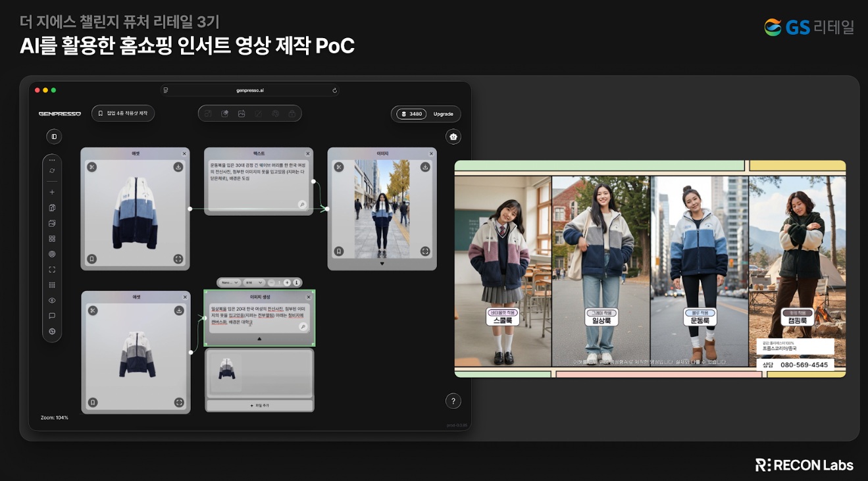Open the project title tab in header

coord(123,113)
